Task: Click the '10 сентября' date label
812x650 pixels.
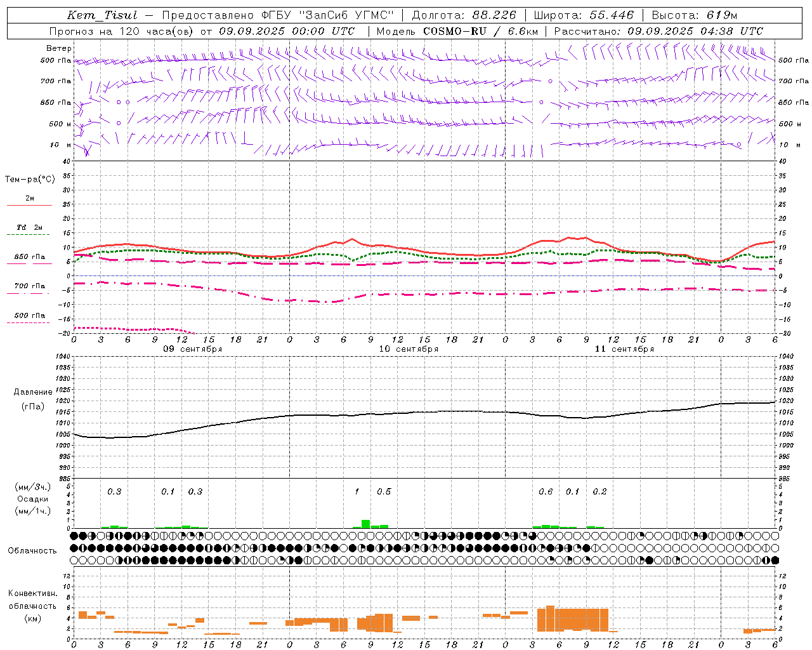Action: (x=409, y=349)
